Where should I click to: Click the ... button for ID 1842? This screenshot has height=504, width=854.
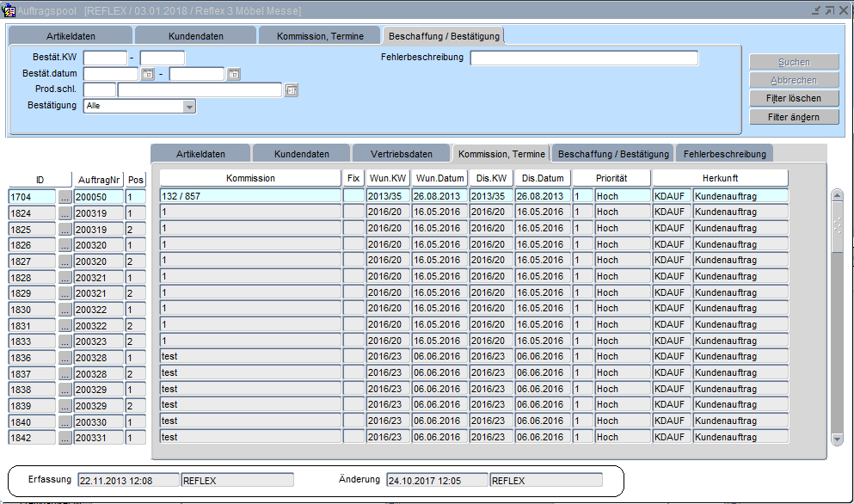point(65,438)
